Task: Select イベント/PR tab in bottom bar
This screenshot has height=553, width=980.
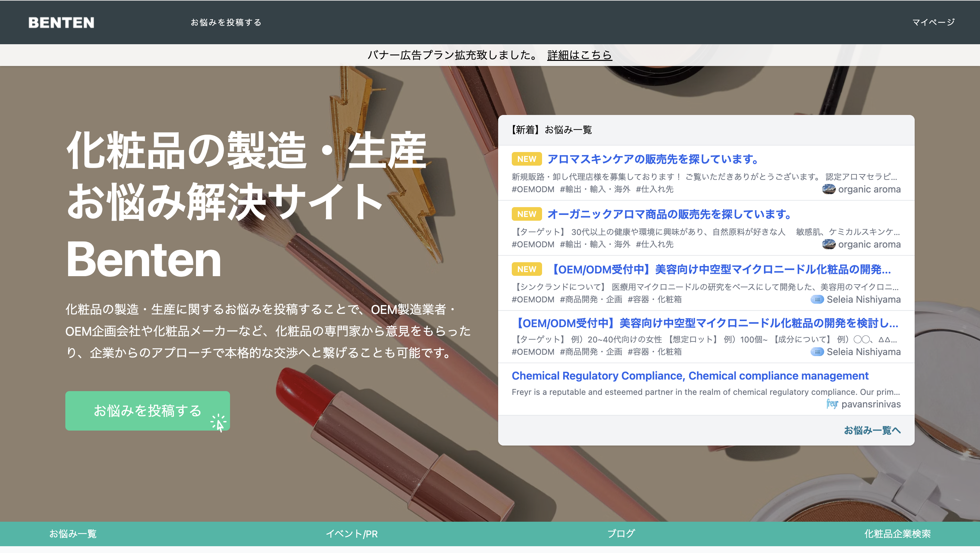Action: pyautogui.click(x=352, y=534)
